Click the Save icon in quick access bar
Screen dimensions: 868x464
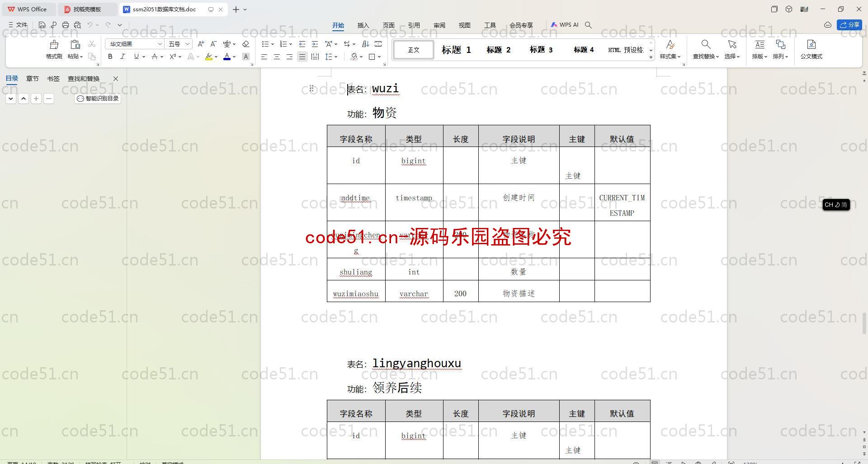coord(42,25)
